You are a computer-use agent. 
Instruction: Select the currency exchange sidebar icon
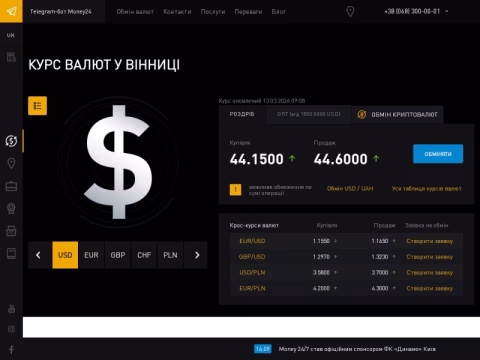11,141
